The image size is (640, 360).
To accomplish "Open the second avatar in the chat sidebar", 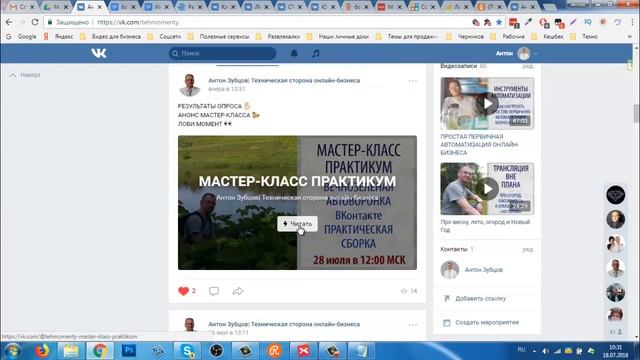I will tap(616, 220).
